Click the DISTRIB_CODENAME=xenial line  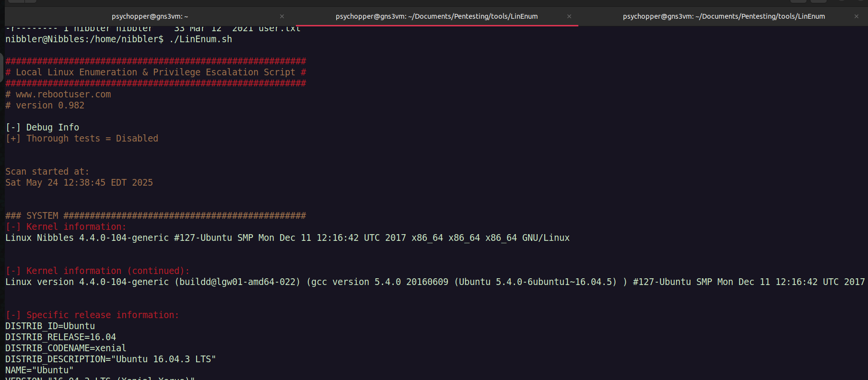point(66,348)
